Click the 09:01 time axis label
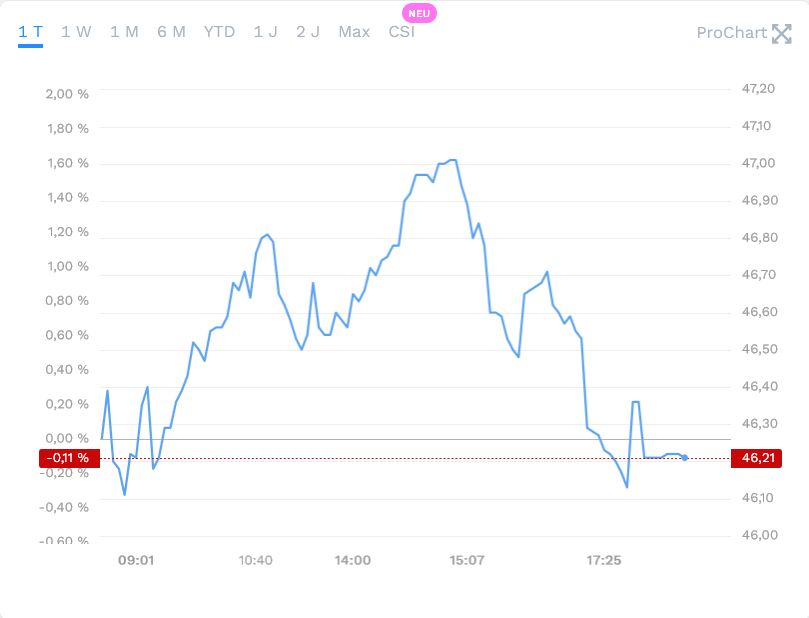The height and width of the screenshot is (618, 809). point(135,560)
